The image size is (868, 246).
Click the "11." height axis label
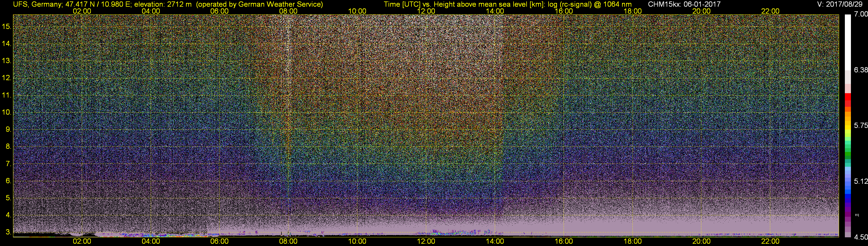point(6,96)
